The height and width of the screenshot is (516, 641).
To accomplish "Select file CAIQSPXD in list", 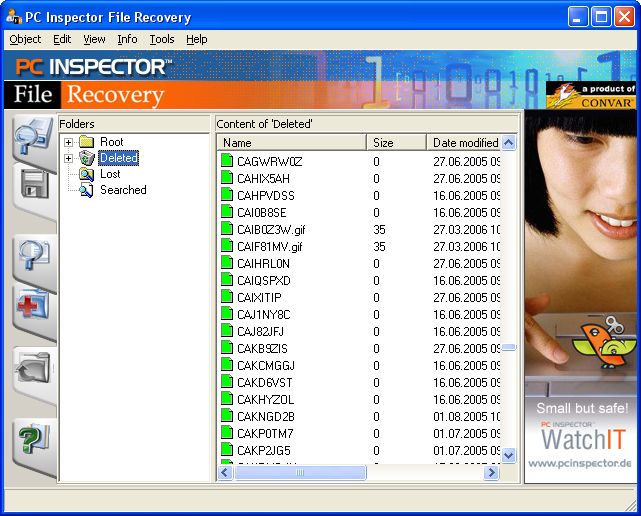I will (x=264, y=280).
